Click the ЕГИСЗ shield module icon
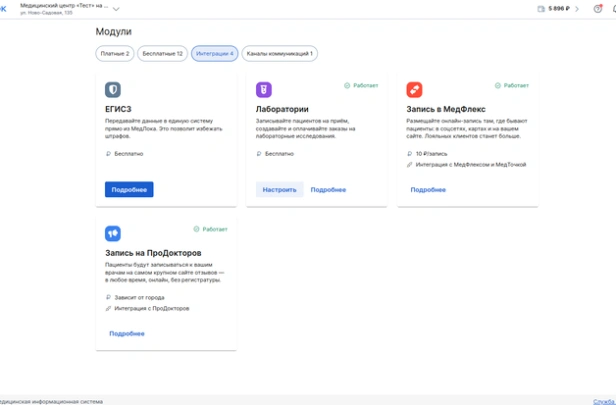 click(x=113, y=90)
